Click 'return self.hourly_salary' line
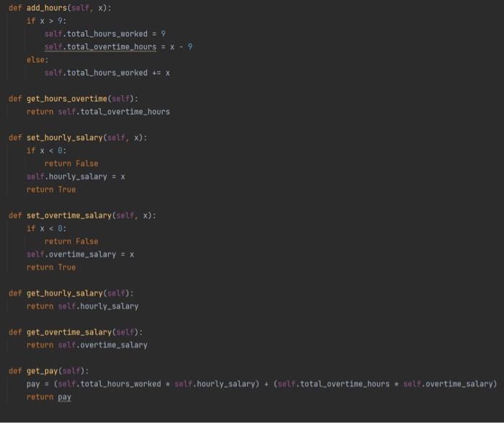 (83, 306)
